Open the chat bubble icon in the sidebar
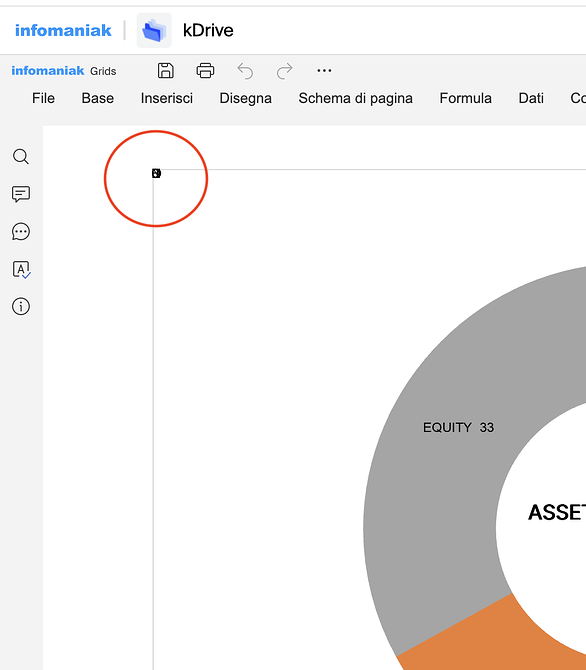586x670 pixels. point(21,232)
